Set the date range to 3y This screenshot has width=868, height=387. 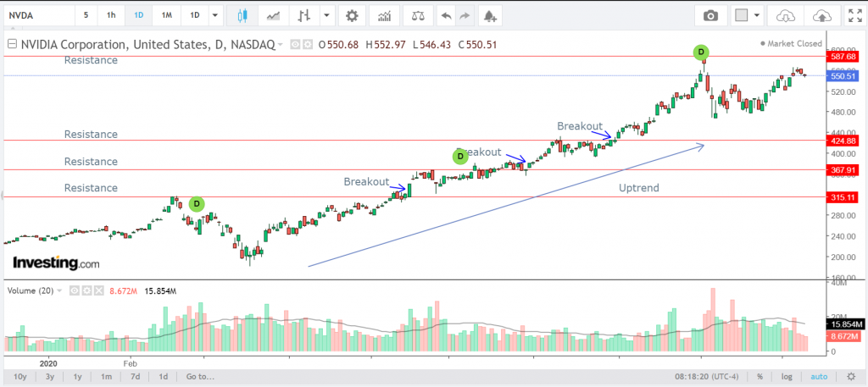[x=50, y=376]
